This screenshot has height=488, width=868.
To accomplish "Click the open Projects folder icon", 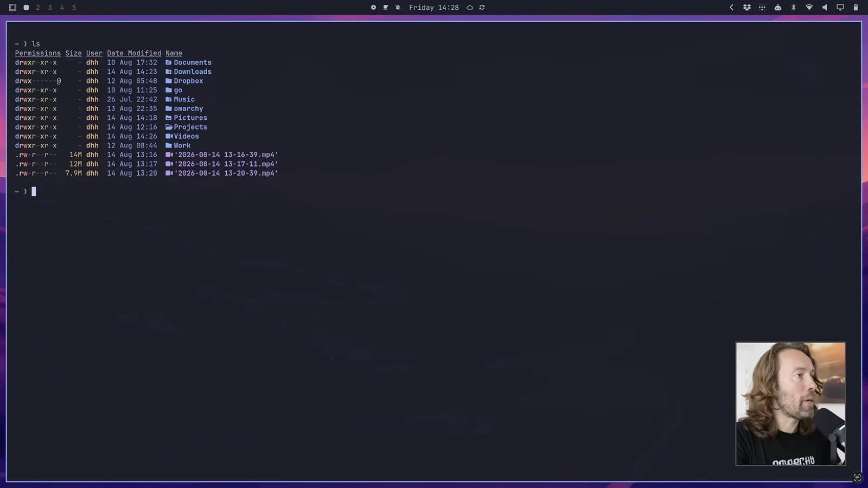I will [x=169, y=127].
